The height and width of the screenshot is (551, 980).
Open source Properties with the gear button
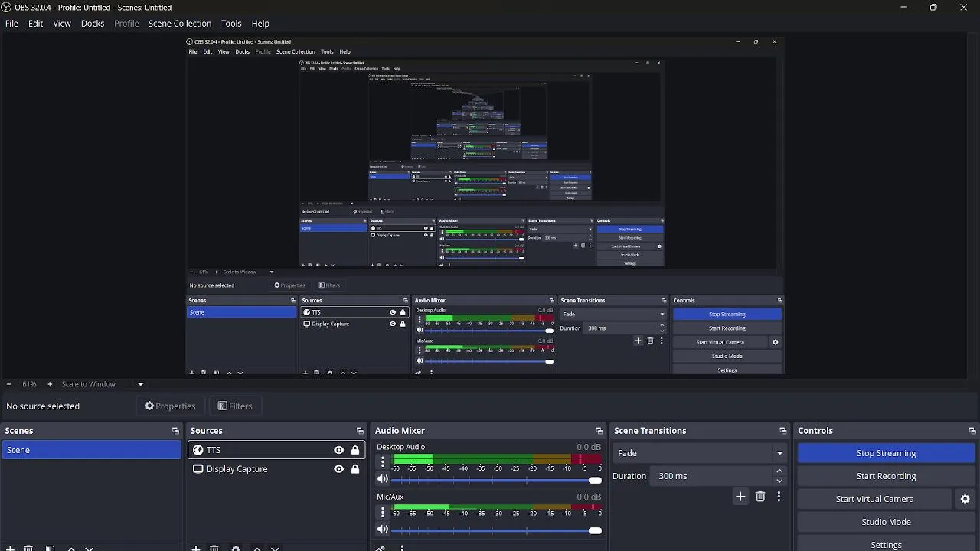(x=170, y=406)
